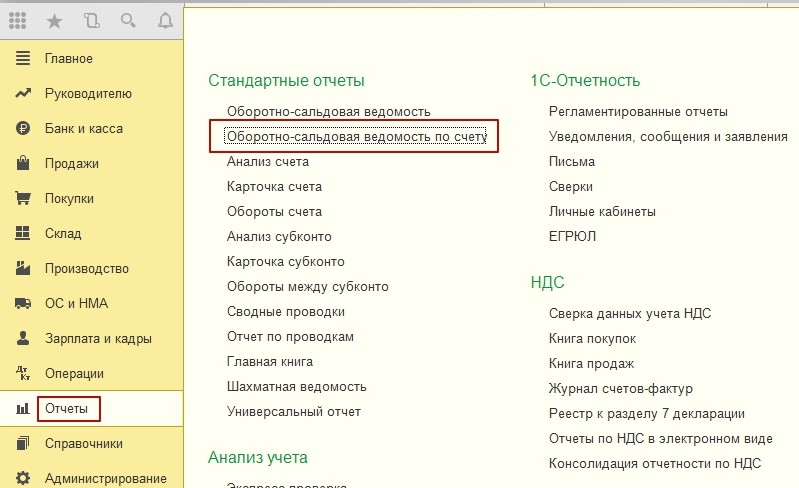Open the Журнал счетов-фактур link
The width and height of the screenshot is (799, 488).
[x=621, y=388]
